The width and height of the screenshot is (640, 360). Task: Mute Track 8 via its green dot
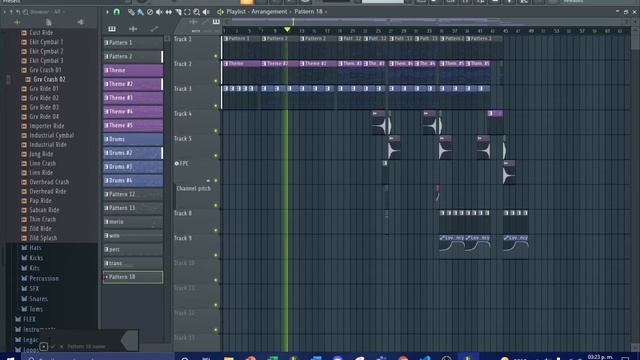(x=216, y=230)
